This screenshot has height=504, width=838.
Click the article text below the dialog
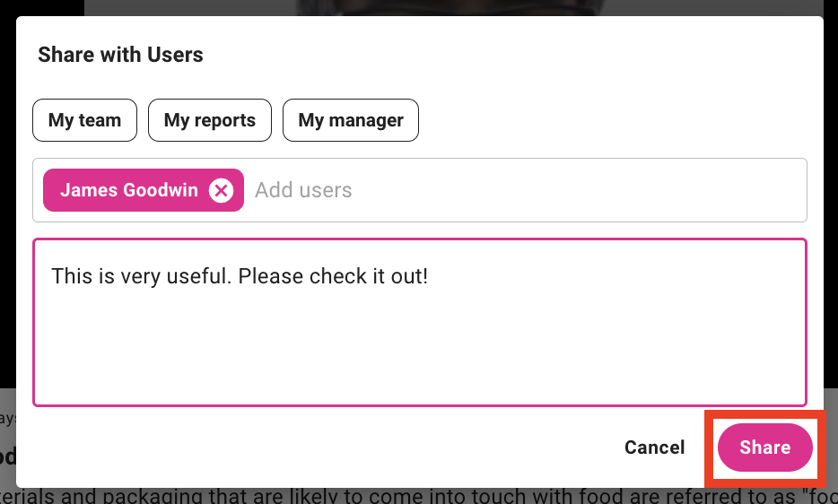pos(359,496)
